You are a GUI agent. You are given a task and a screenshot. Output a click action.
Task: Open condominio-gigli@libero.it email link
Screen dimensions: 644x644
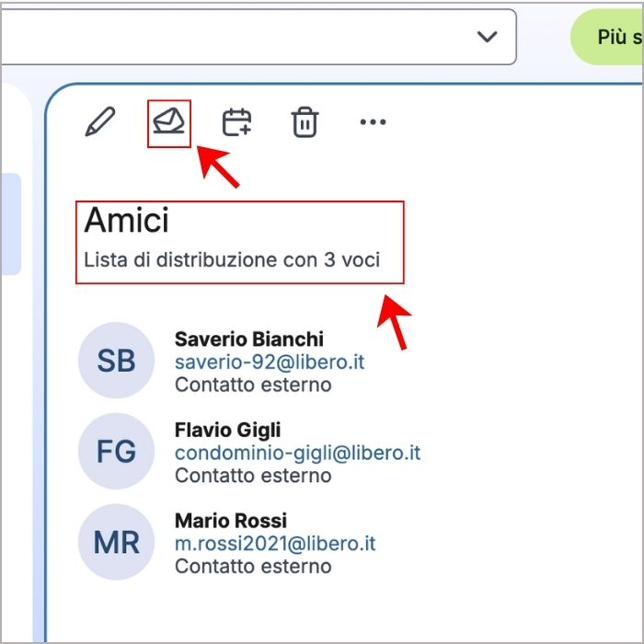pos(298,453)
